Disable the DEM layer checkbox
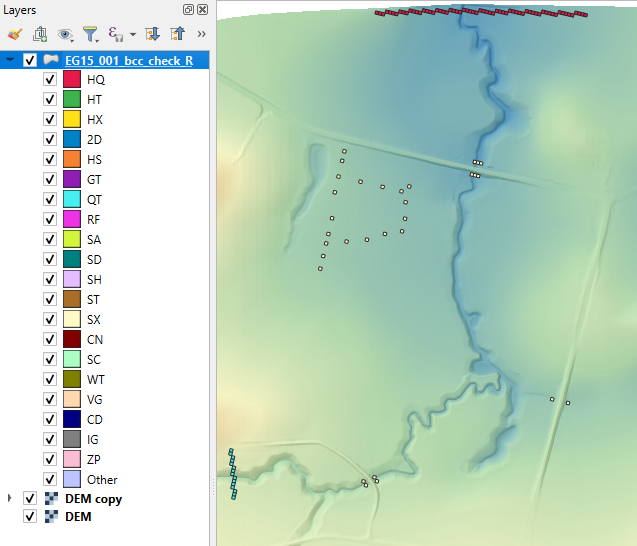 (30, 517)
